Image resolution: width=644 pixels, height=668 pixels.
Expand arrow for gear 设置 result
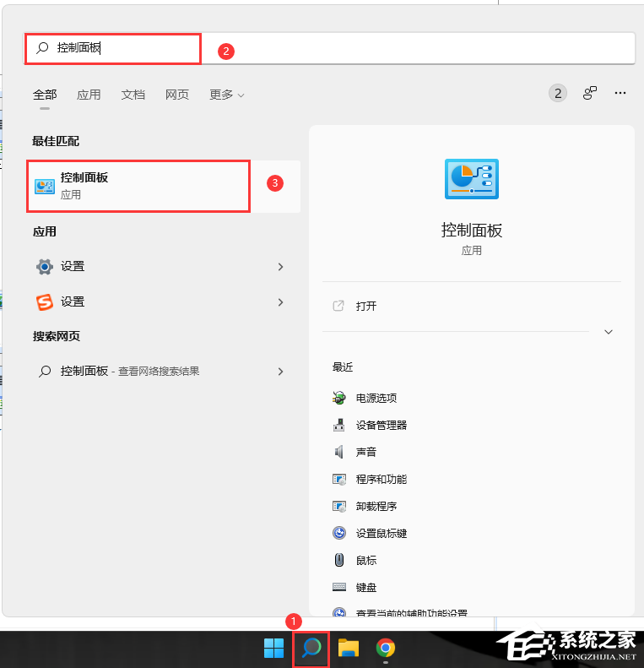tap(281, 267)
